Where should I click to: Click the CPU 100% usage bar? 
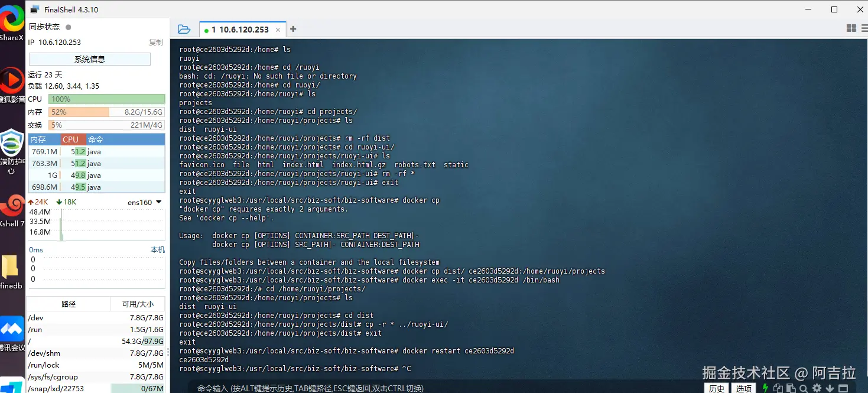(x=106, y=99)
